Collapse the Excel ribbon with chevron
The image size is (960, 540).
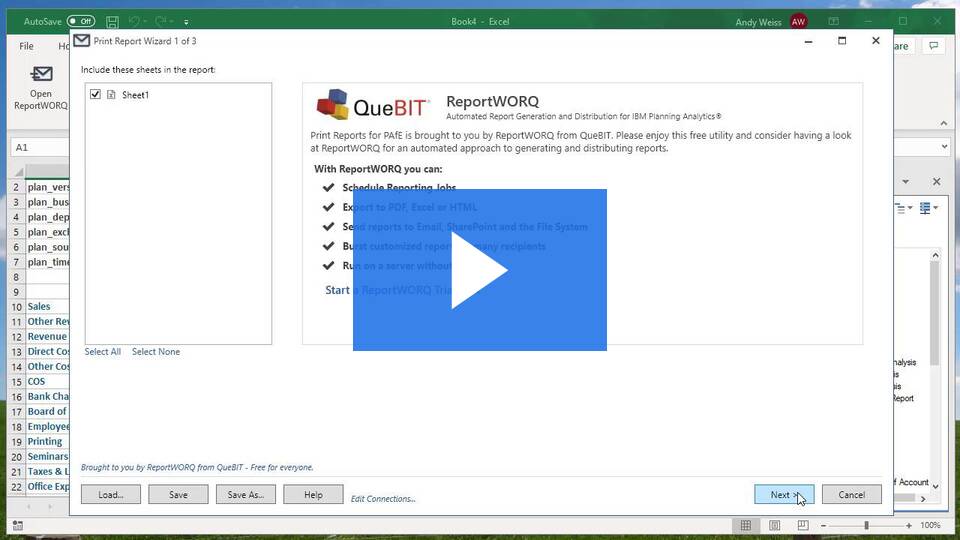click(x=943, y=123)
